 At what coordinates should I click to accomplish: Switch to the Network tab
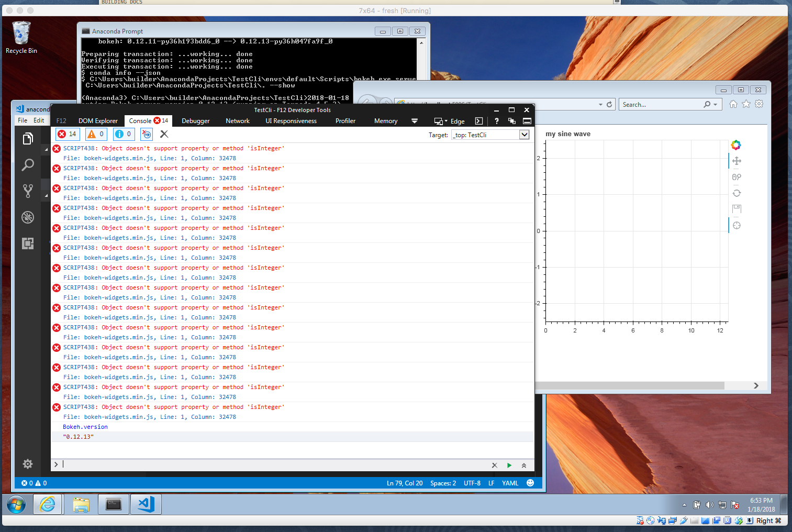[x=238, y=121]
